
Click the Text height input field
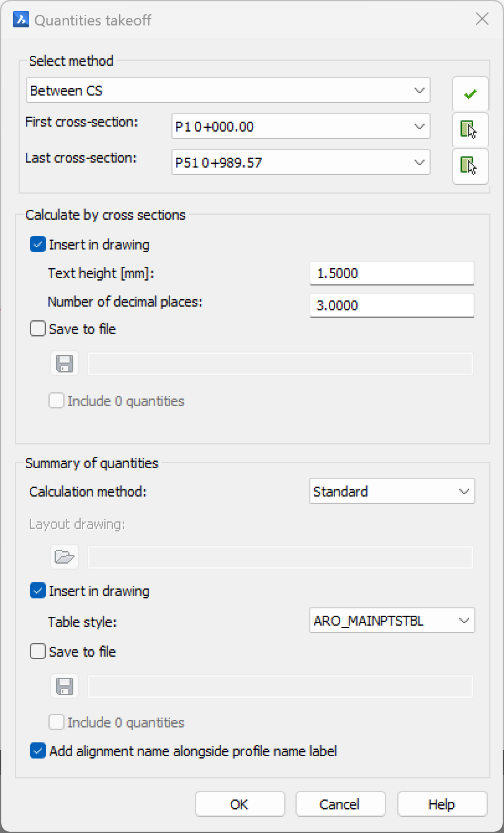[392, 273]
